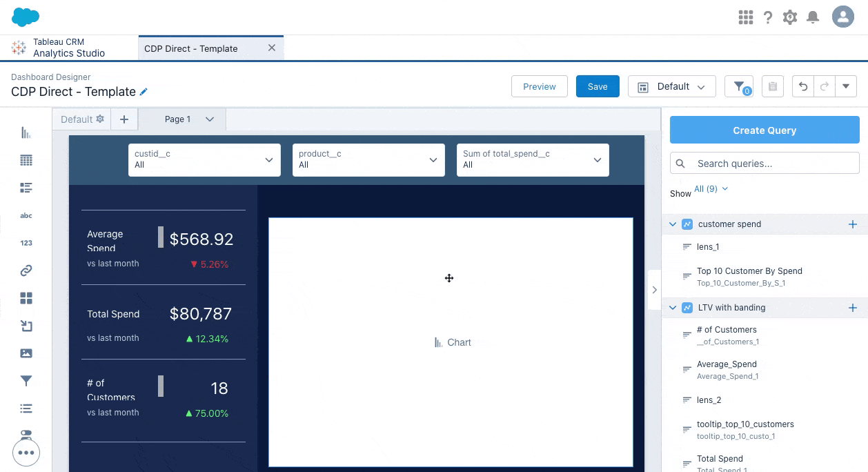
Task: Open the notifications bell
Action: 813,17
